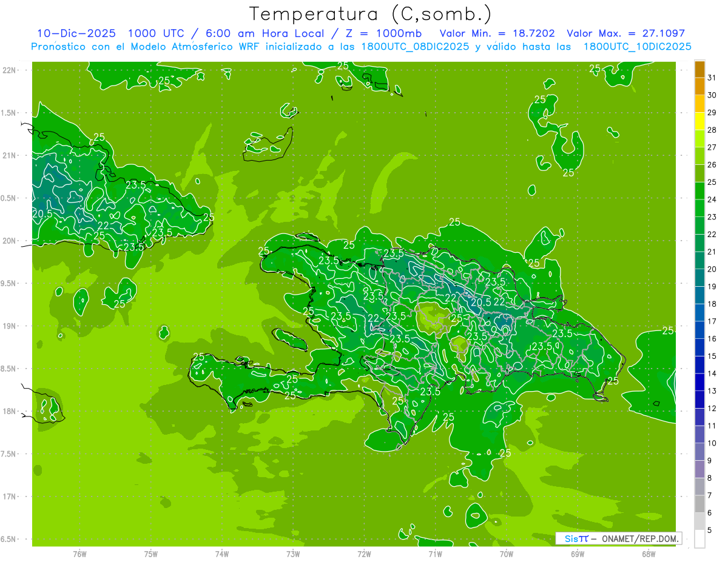Click the "20.5" contour label over Cuba
The width and height of the screenshot is (728, 562).
point(42,213)
